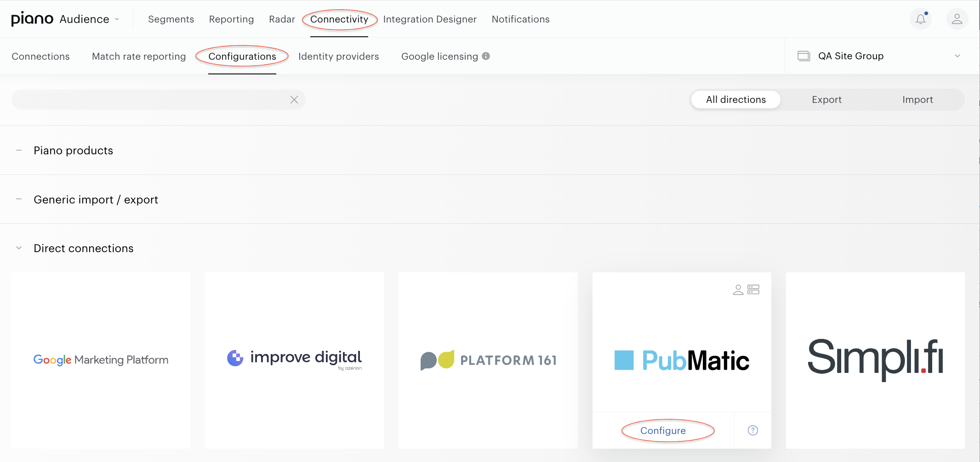The width and height of the screenshot is (980, 462).
Task: Expand the Piano products section
Action: pos(19,150)
